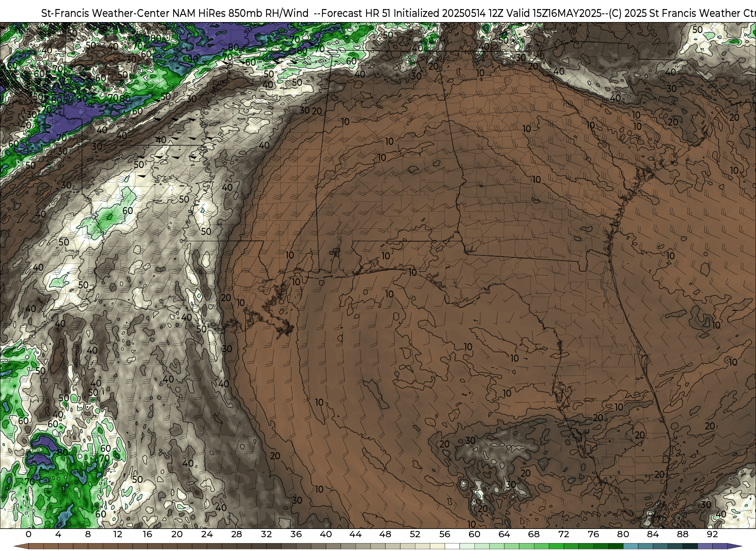
Task: Click colorbar tick label 16
Action: 147,534
